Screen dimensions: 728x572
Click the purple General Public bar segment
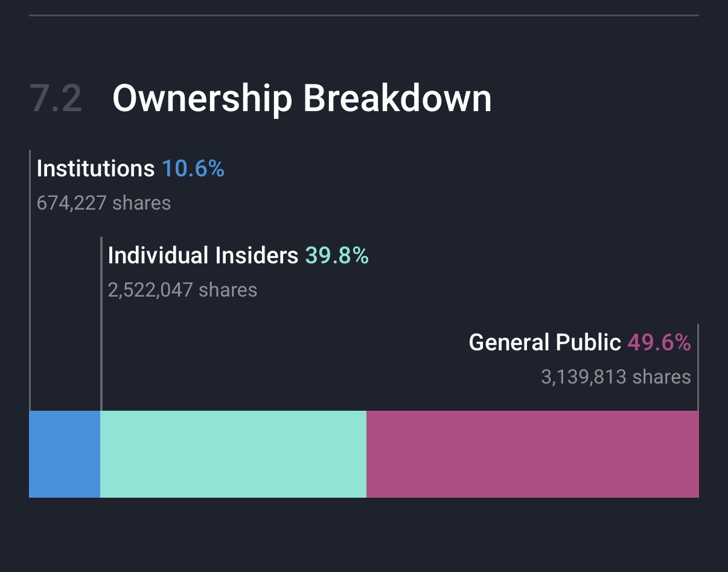[532, 454]
